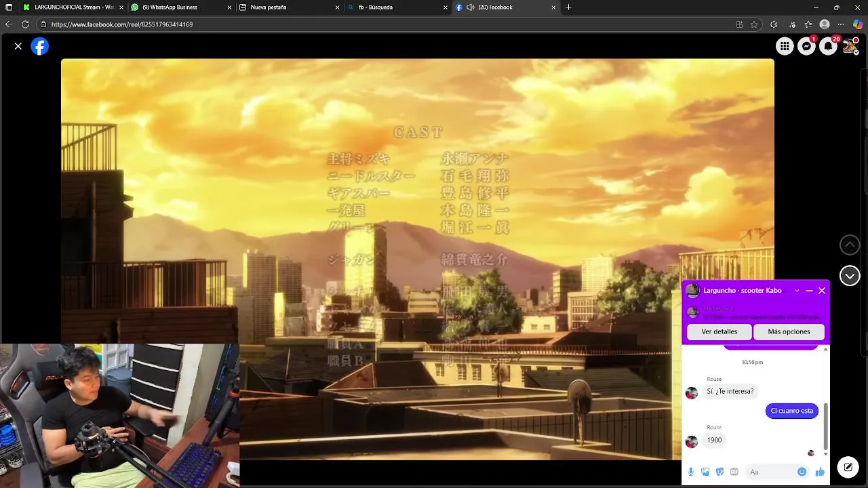This screenshot has width=868, height=488.
Task: Open Messenger icon with 1 badge
Action: (x=806, y=46)
